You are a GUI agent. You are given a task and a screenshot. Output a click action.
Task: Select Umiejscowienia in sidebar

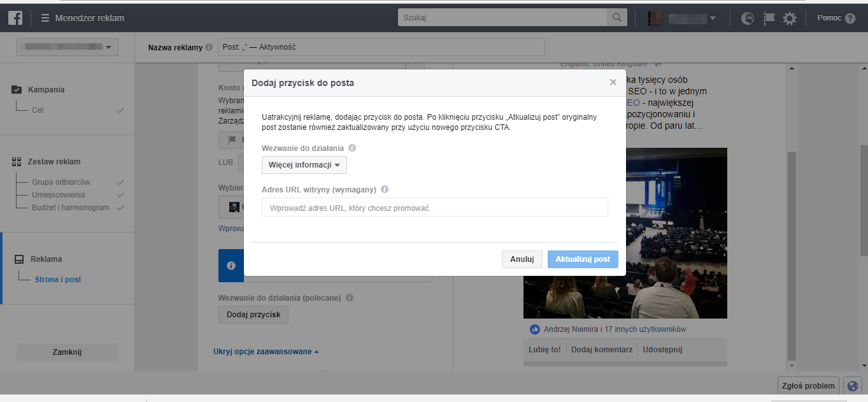(x=59, y=195)
